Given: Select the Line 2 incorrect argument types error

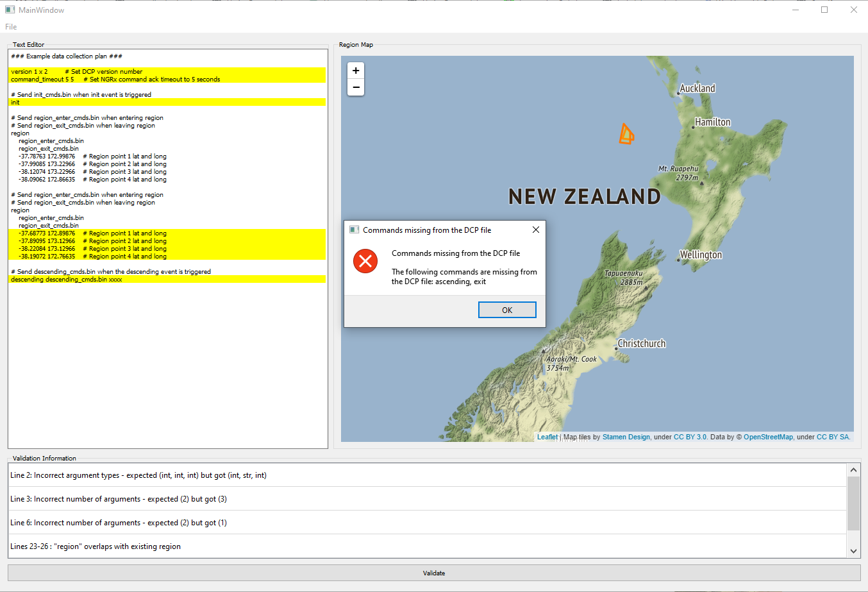Looking at the screenshot, I should point(428,475).
